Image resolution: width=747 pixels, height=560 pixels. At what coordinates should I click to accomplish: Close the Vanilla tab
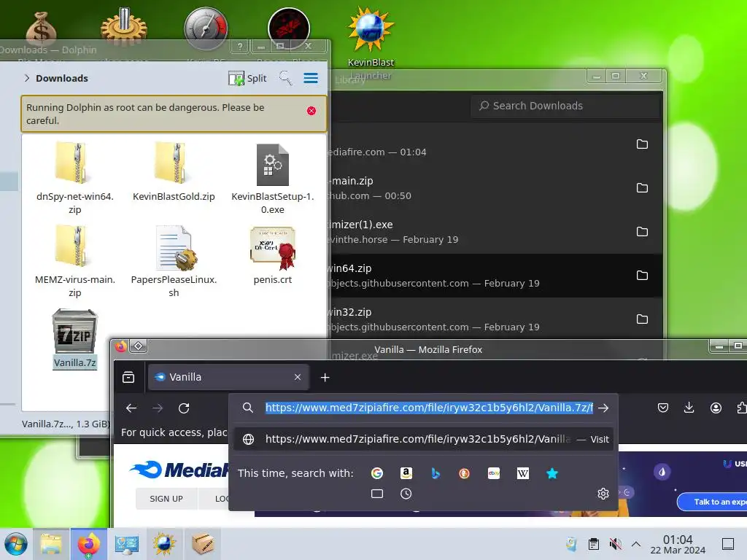(x=298, y=377)
